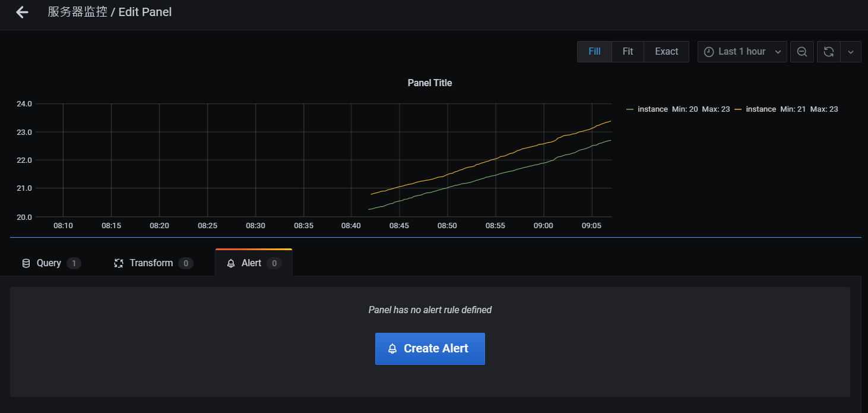868x413 pixels.
Task: Expand the refresh interval dropdown arrow
Action: point(851,52)
